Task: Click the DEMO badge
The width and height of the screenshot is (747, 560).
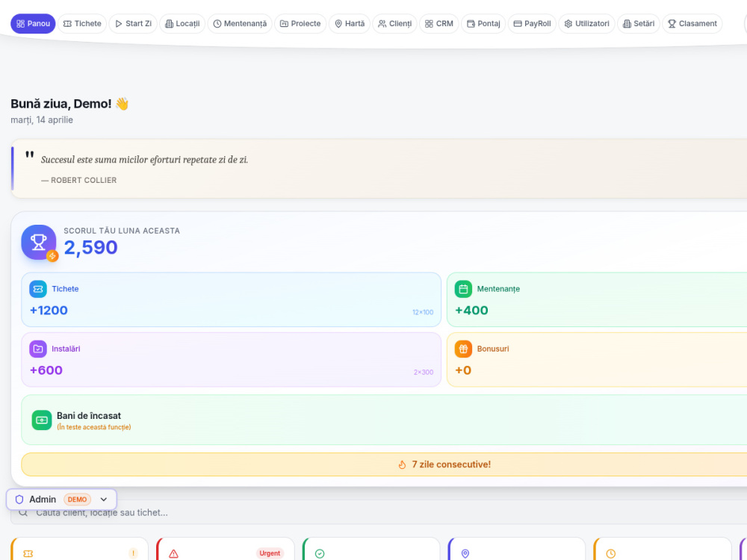Action: [77, 500]
